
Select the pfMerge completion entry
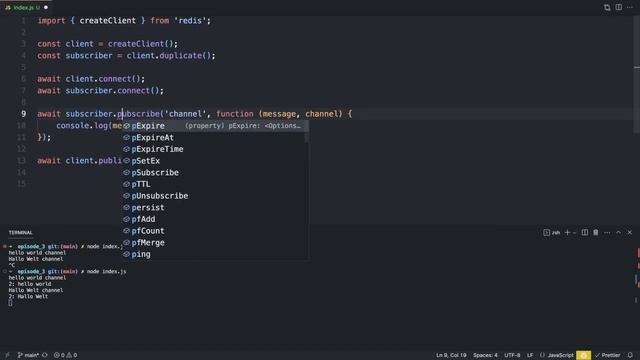click(215, 243)
